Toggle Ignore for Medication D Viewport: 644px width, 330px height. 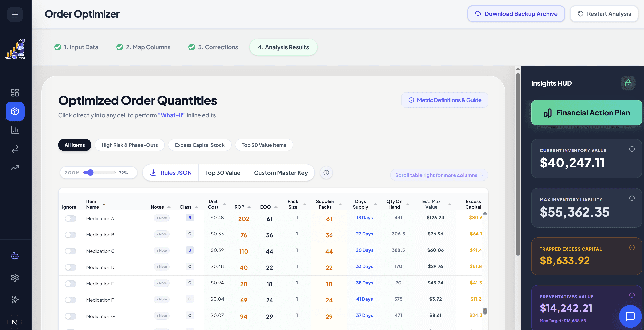click(71, 267)
